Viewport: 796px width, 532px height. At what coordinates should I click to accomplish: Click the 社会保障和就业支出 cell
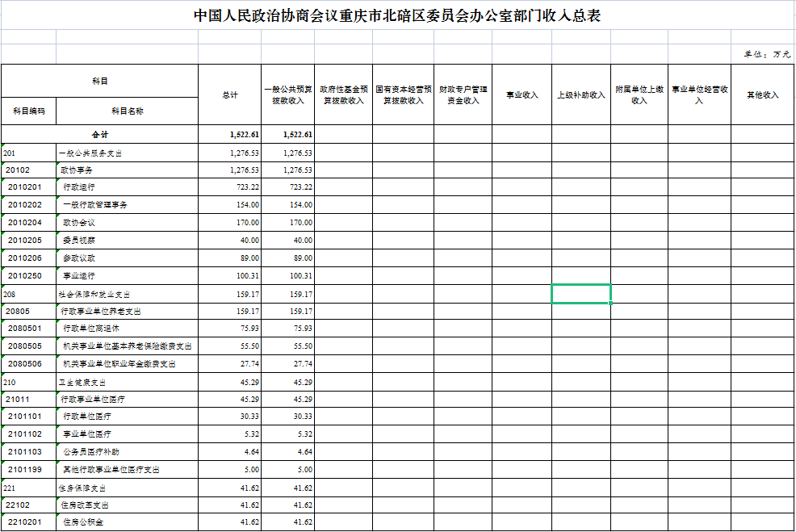click(x=127, y=294)
